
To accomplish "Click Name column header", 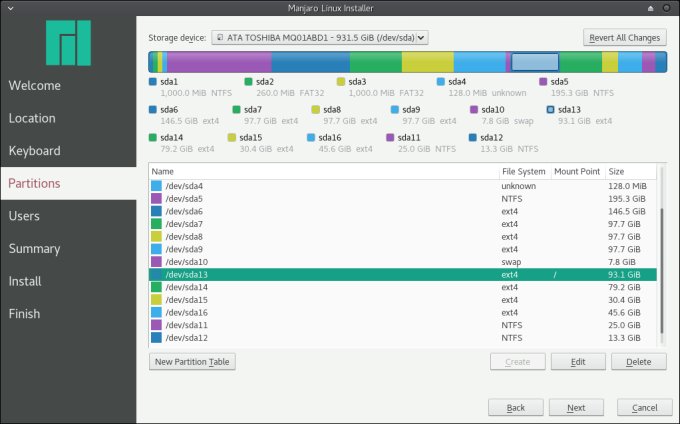I will tap(324, 172).
